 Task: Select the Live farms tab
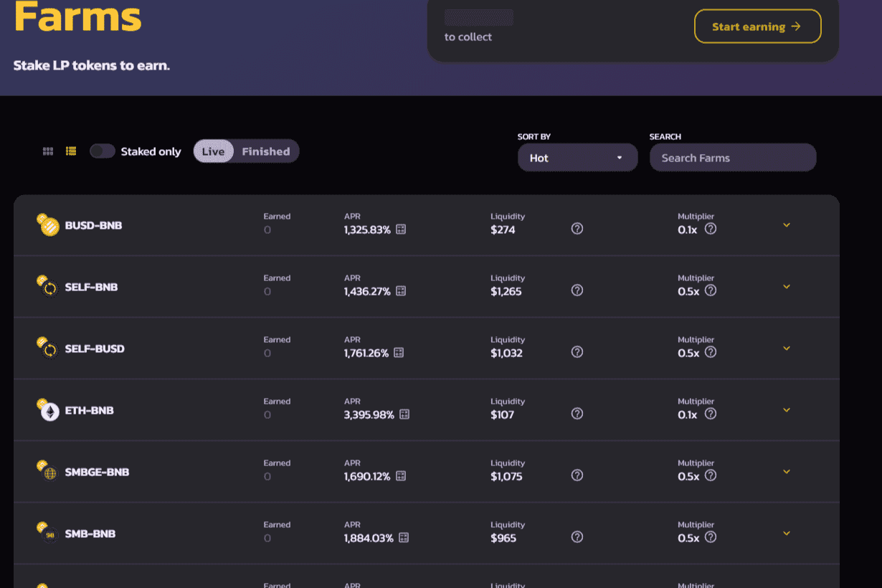(x=214, y=151)
